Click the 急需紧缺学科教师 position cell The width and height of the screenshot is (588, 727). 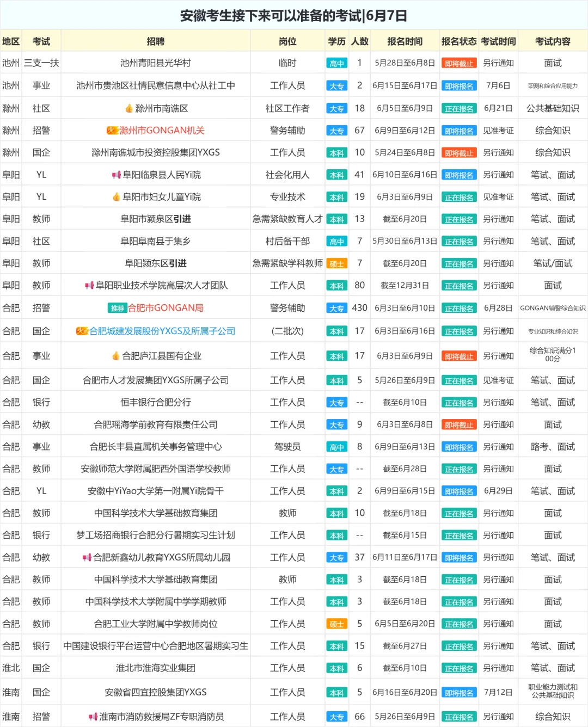[287, 263]
